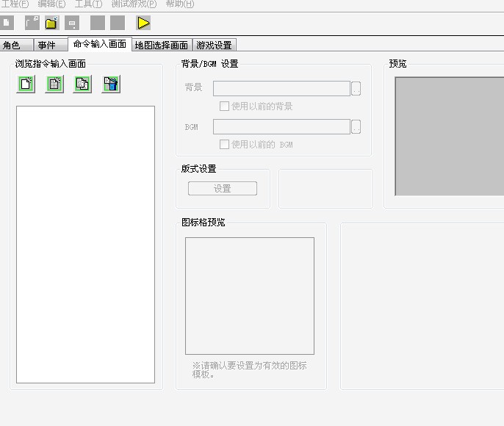Viewport: 504px width, 426px height.
Task: Click the new project toolbar icon
Action: (6, 23)
